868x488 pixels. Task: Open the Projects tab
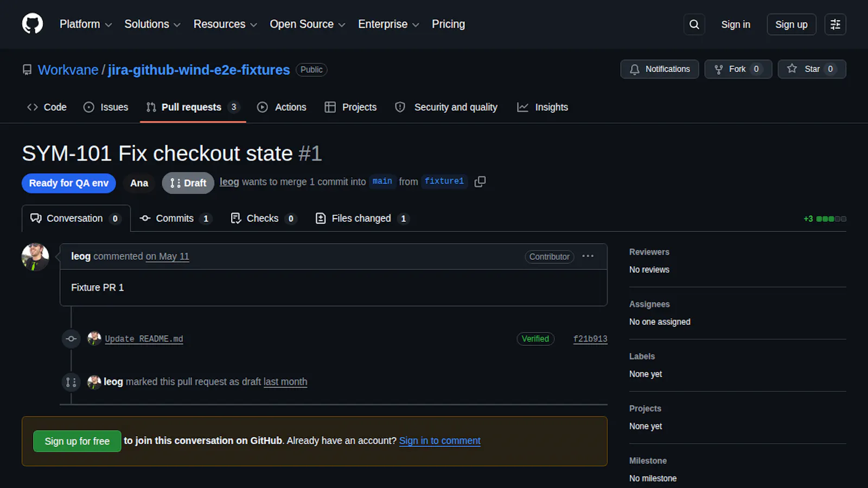coord(350,107)
